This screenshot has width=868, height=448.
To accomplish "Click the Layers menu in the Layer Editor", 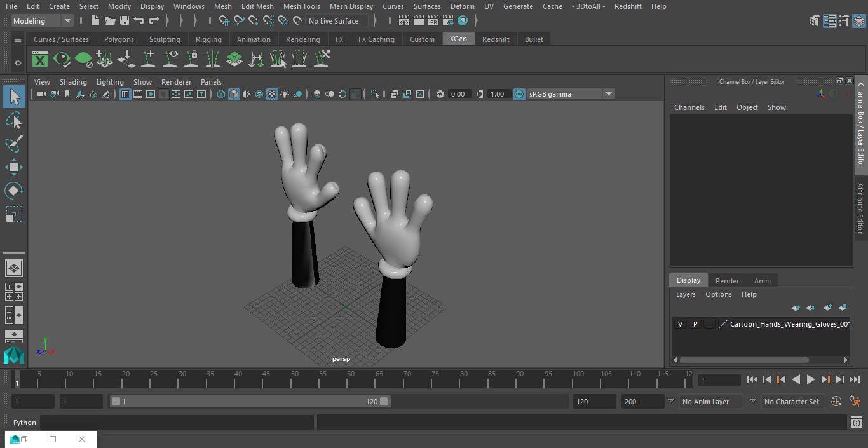I will (x=685, y=294).
